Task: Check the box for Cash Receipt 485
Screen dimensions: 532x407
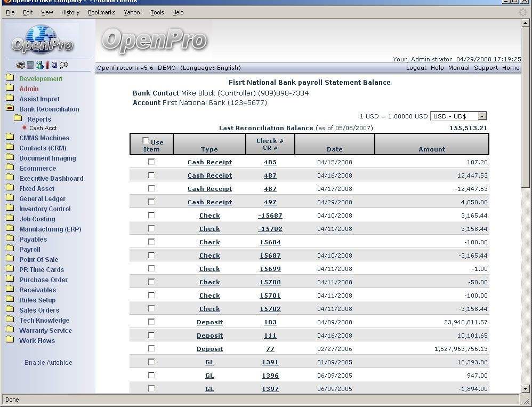Action: 151,162
